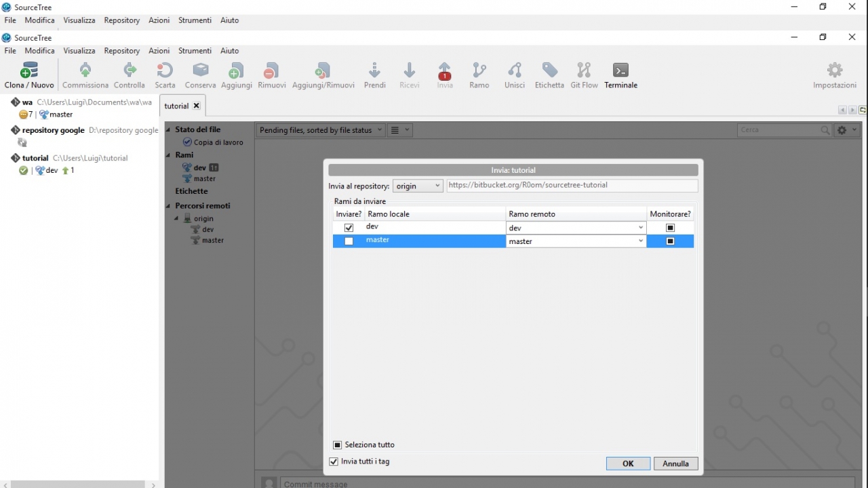This screenshot has width=868, height=488.
Task: Uncheck Invia tutti i tag
Action: (334, 462)
